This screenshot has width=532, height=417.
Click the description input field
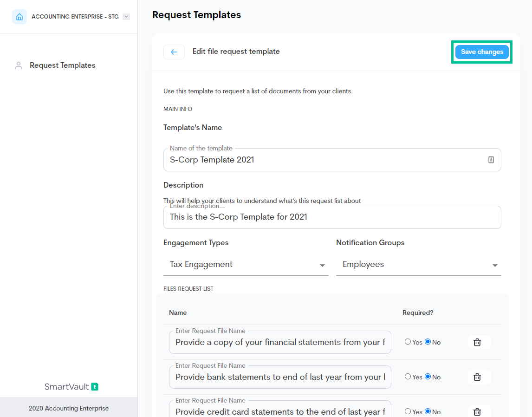tap(332, 217)
